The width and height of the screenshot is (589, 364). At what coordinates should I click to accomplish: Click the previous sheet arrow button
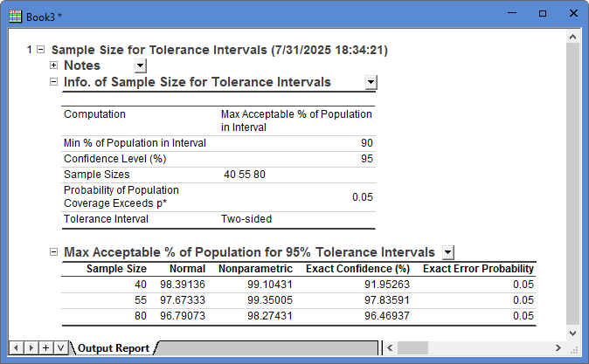[16, 348]
